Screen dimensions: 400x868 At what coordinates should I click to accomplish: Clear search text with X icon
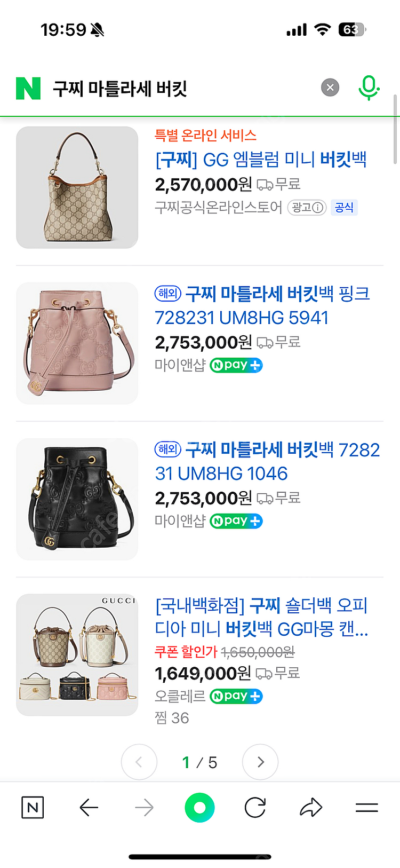[330, 88]
